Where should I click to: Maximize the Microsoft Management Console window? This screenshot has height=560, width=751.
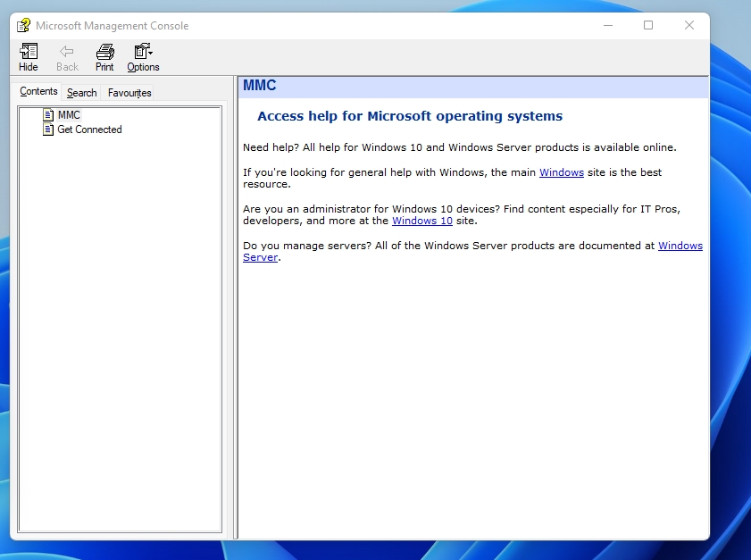(x=648, y=26)
